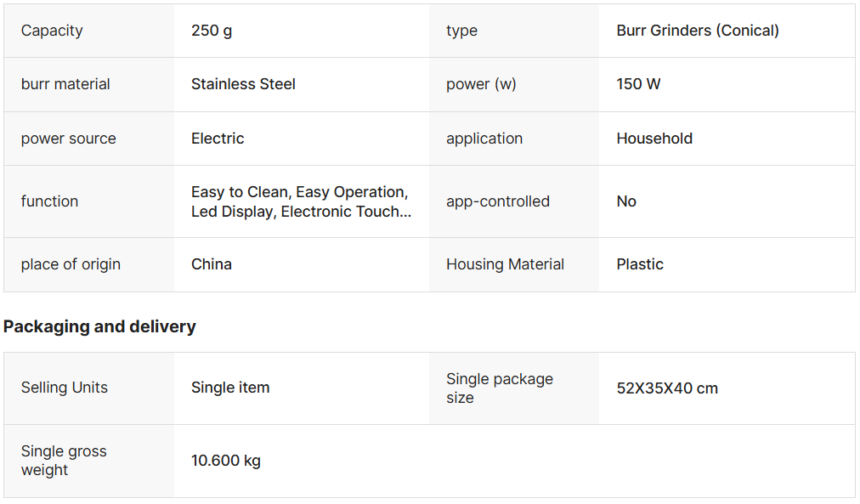Click the "China" place of origin value
This screenshot has width=860, height=504.
tap(212, 264)
